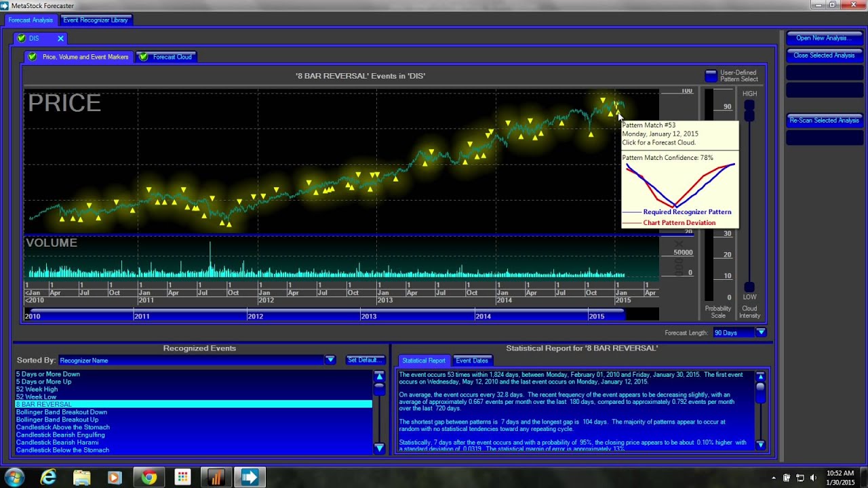The height and width of the screenshot is (488, 868).
Task: Select the highlighted '8 BAR REVERSAL' row
Action: pos(194,404)
